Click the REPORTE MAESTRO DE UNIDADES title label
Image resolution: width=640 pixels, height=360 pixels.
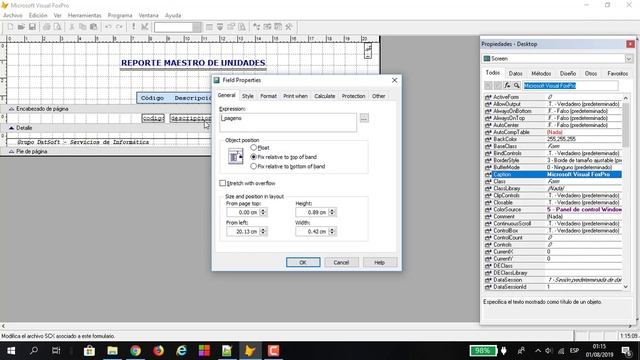click(x=193, y=63)
